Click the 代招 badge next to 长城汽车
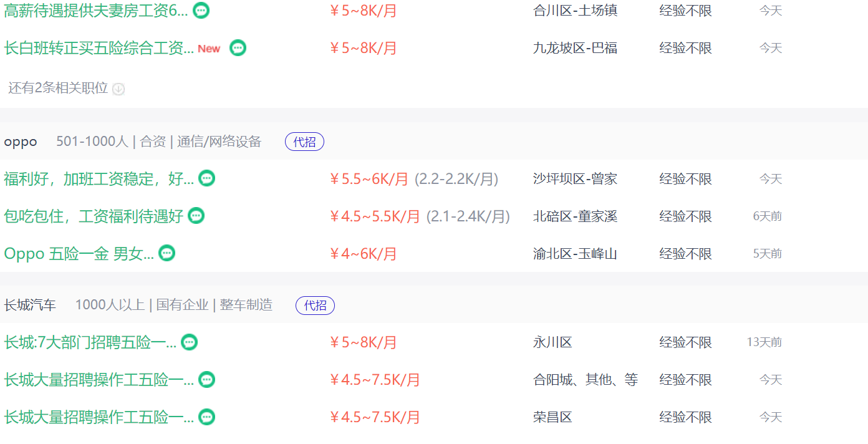This screenshot has width=868, height=444. [315, 306]
